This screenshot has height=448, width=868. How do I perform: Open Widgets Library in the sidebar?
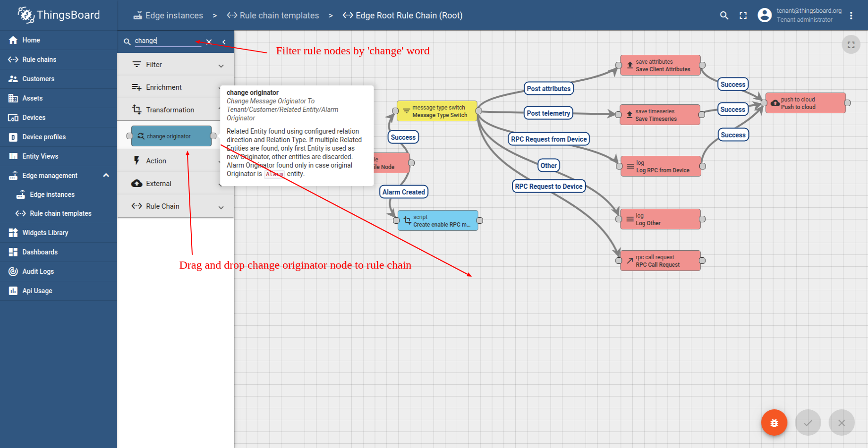[59, 233]
